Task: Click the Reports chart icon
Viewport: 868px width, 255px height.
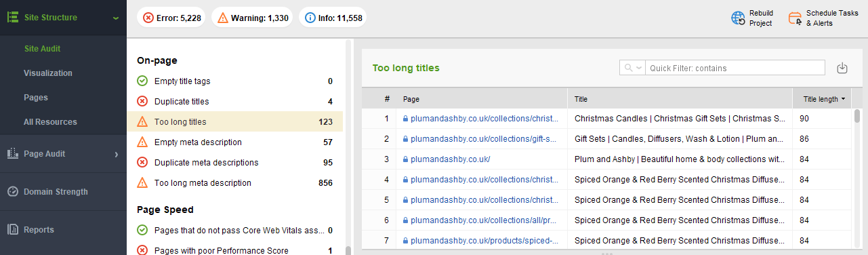Action: pyautogui.click(x=12, y=230)
